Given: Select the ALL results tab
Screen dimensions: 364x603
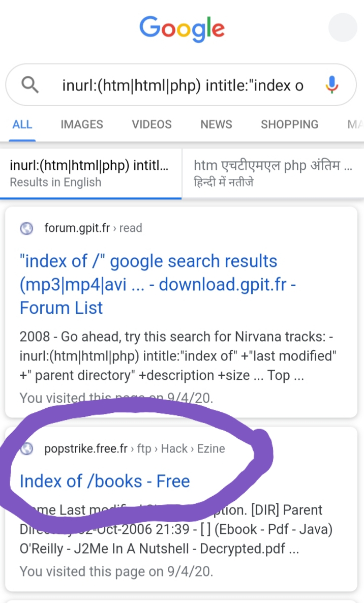Looking at the screenshot, I should (x=22, y=125).
